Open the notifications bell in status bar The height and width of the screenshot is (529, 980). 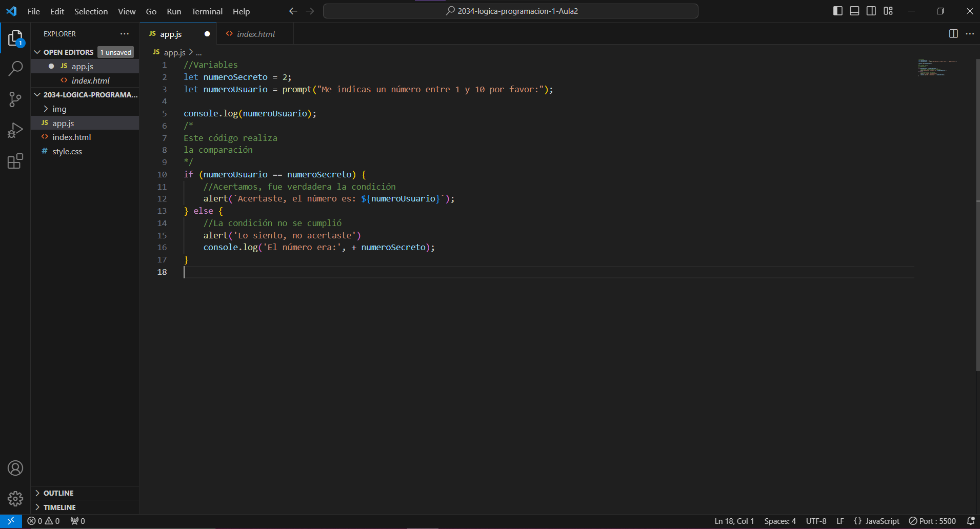[x=970, y=521]
